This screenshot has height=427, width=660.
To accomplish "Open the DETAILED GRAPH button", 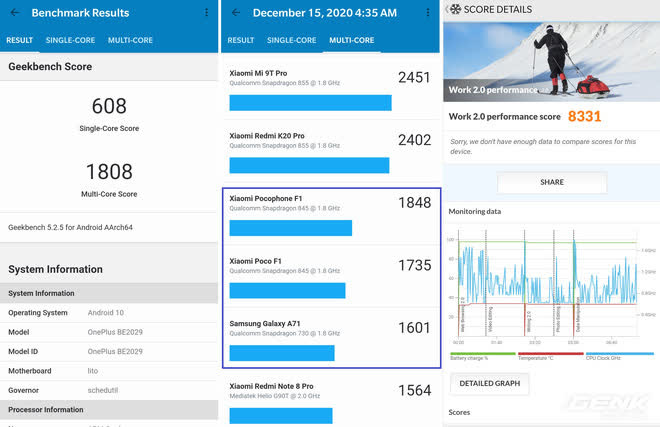I will 490,384.
